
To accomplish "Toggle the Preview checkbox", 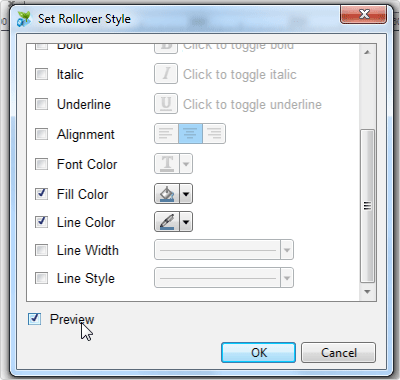I will tap(35, 319).
